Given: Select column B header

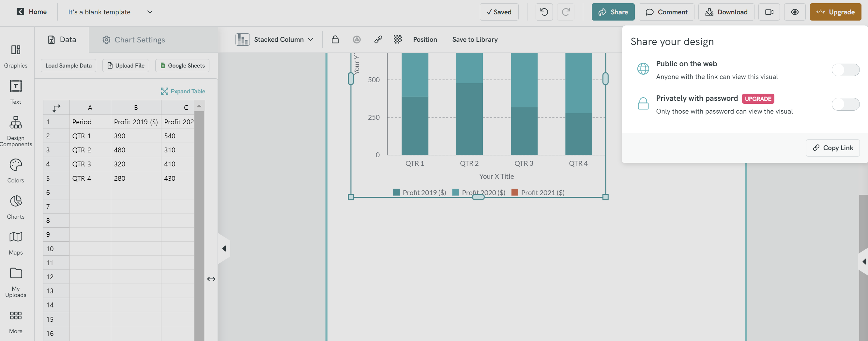Looking at the screenshot, I should pos(136,107).
